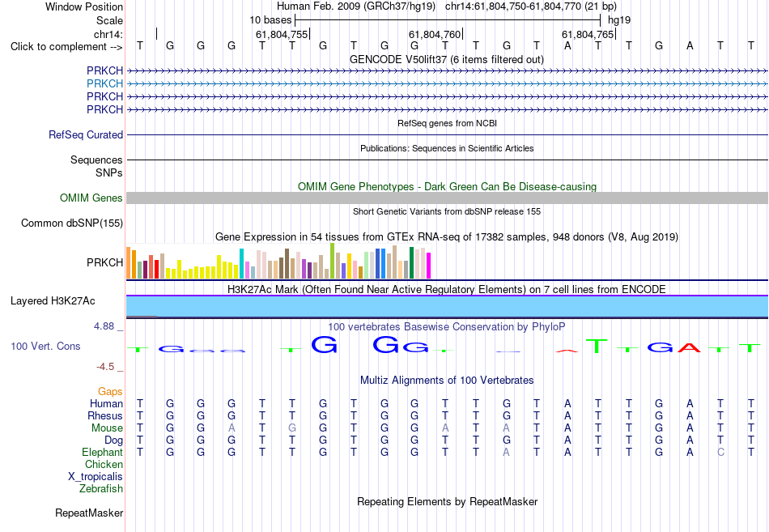This screenshot has height=532, width=769.
Task: Click the GTEx Gene Expression track title
Action: (447, 237)
